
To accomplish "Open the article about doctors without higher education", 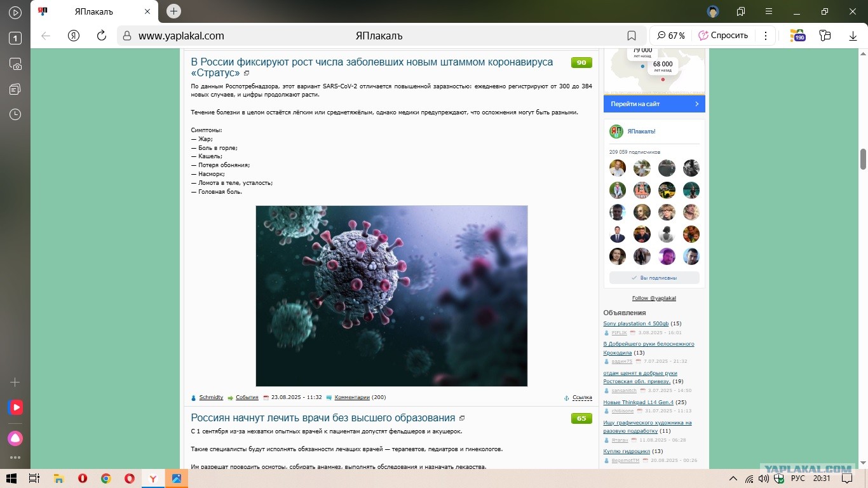I will (323, 418).
